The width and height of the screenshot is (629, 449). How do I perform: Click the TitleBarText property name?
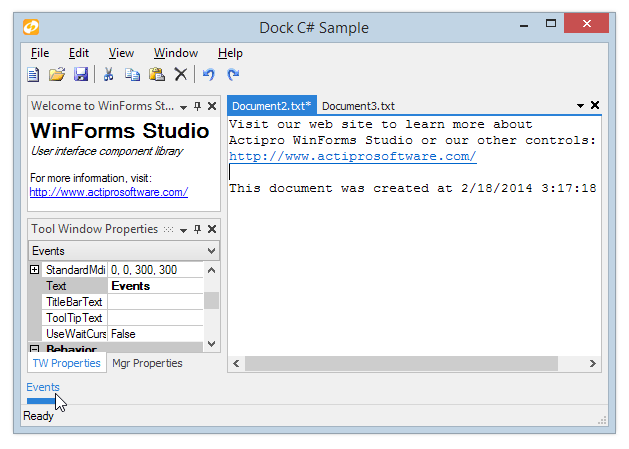click(x=74, y=302)
